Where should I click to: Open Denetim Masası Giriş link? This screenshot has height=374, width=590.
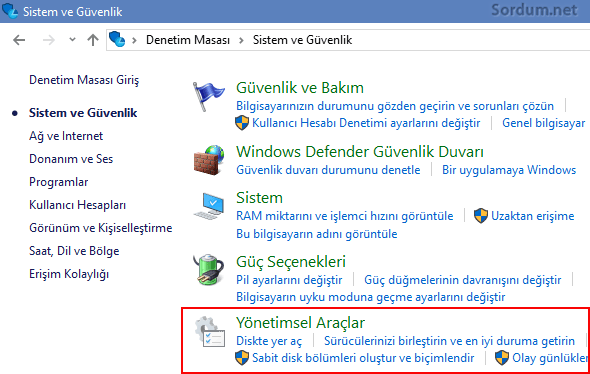pyautogui.click(x=84, y=80)
